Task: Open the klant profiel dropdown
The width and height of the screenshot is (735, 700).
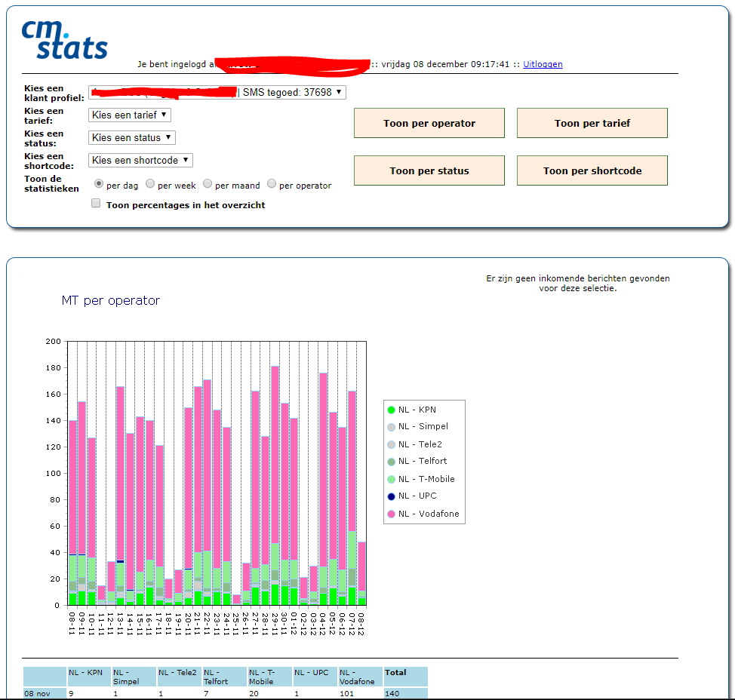Action: pyautogui.click(x=217, y=92)
